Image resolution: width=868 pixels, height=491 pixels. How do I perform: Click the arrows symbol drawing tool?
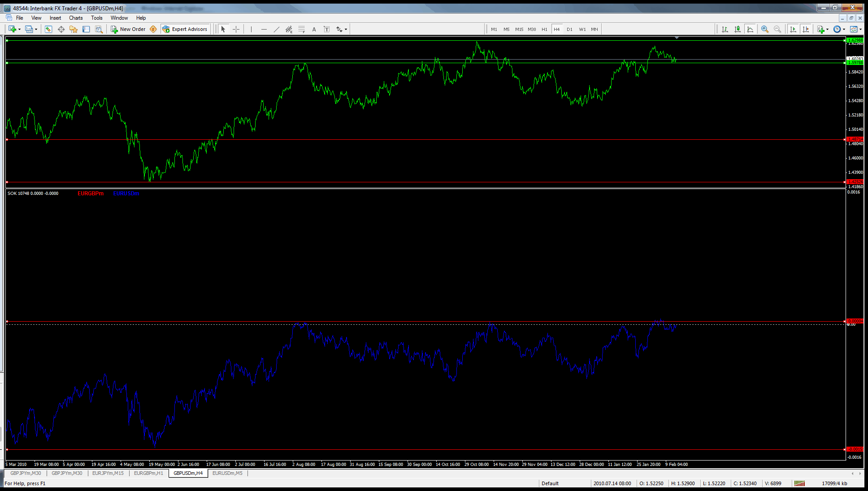click(339, 29)
